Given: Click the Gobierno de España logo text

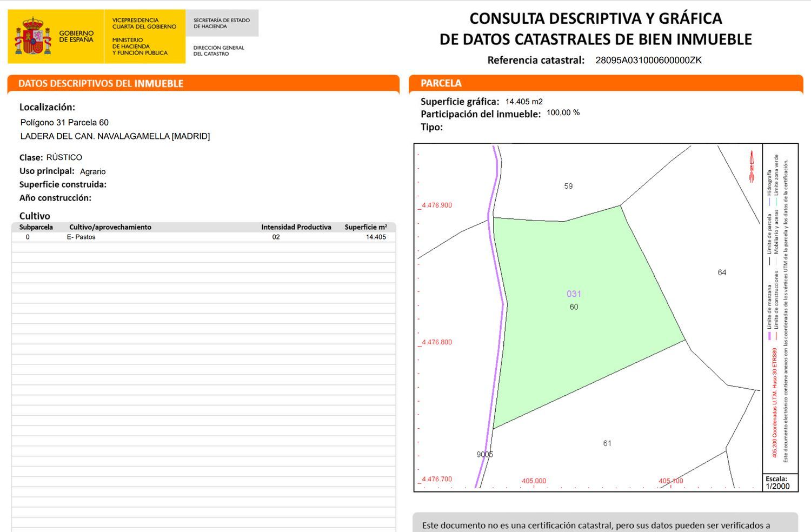Looking at the screenshot, I should click(x=76, y=36).
